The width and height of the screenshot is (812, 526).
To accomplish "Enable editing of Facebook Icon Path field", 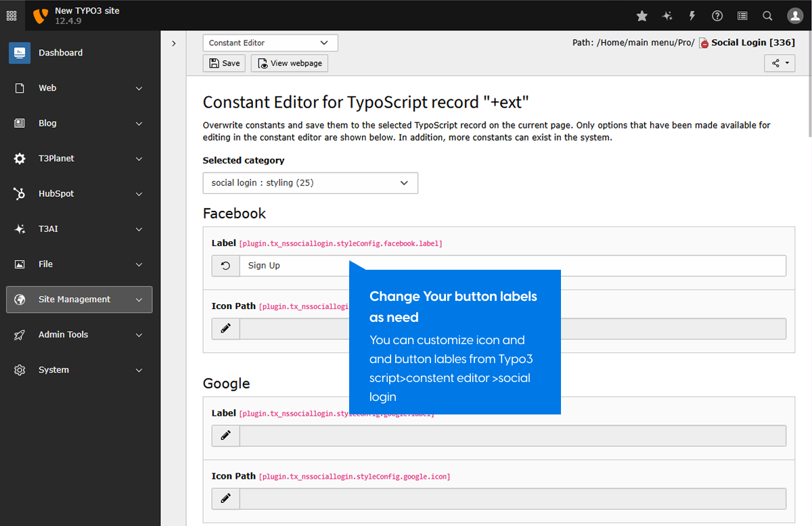I will [x=226, y=329].
